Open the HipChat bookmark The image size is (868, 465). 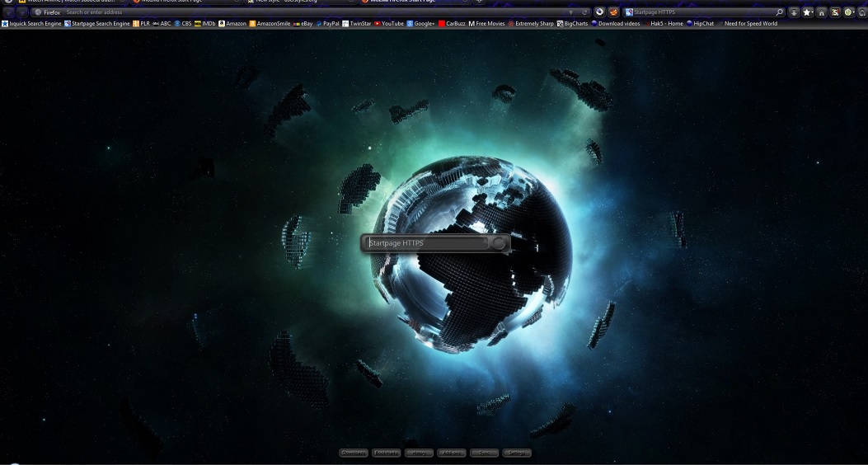point(700,24)
